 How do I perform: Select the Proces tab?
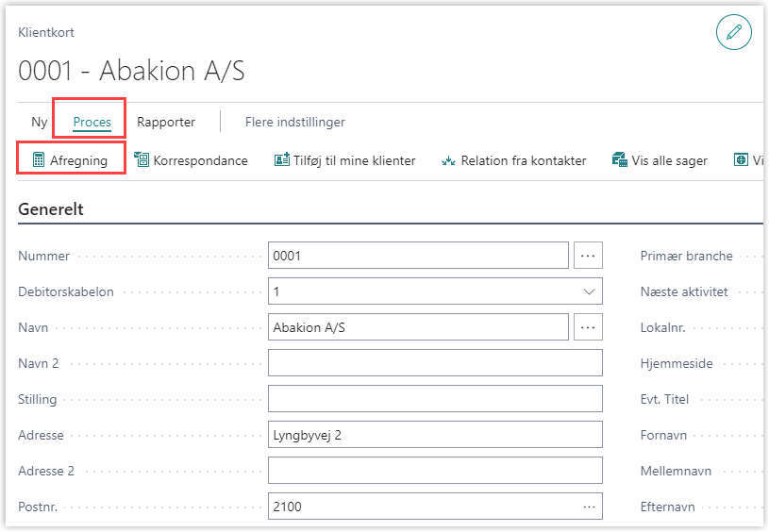tap(92, 122)
